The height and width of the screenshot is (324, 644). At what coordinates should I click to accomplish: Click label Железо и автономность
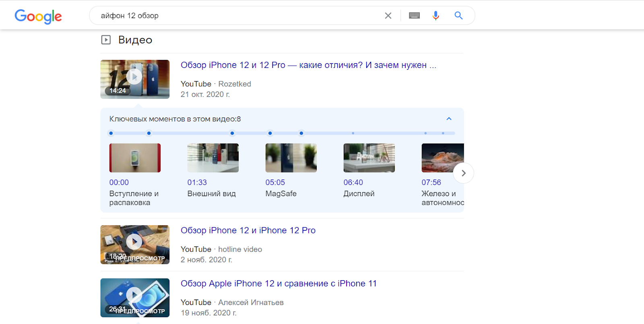pyautogui.click(x=443, y=198)
